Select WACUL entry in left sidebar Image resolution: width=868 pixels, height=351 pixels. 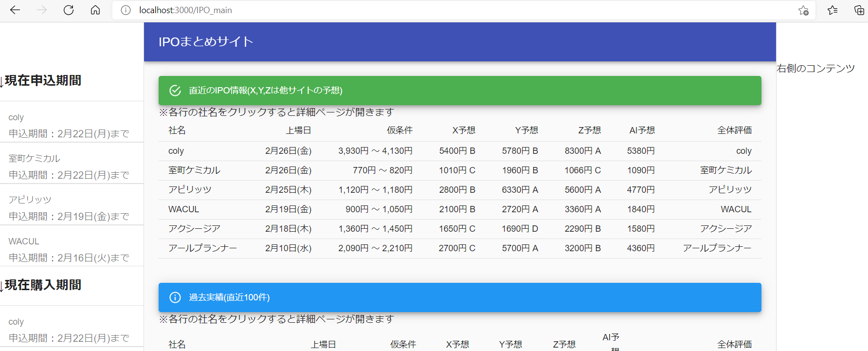pyautogui.click(x=24, y=241)
